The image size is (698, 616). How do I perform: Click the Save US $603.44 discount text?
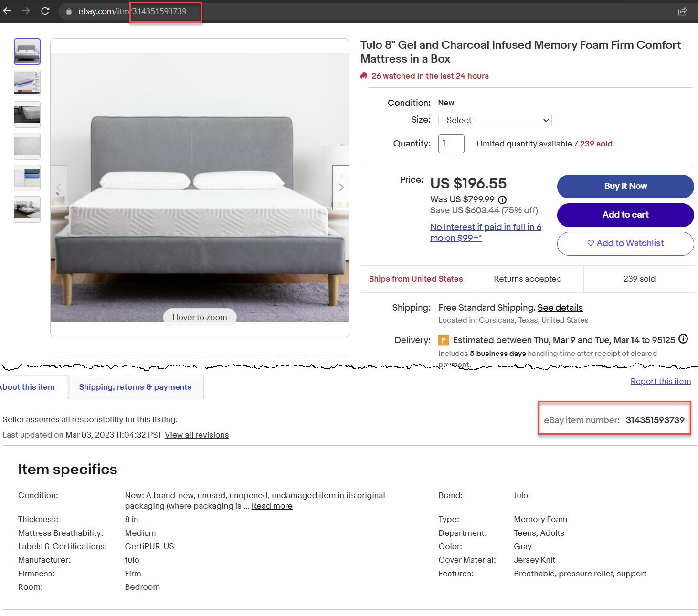pos(484,210)
